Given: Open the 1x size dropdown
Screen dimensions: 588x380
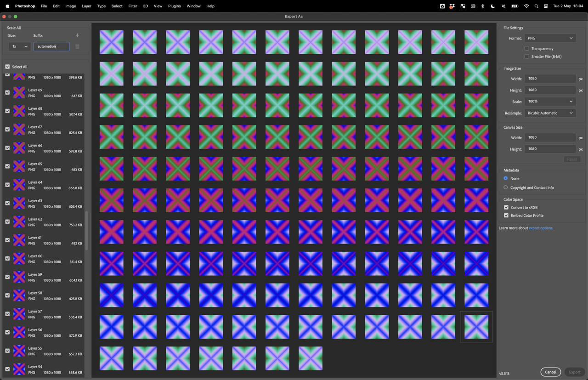Looking at the screenshot, I should click(x=20, y=46).
